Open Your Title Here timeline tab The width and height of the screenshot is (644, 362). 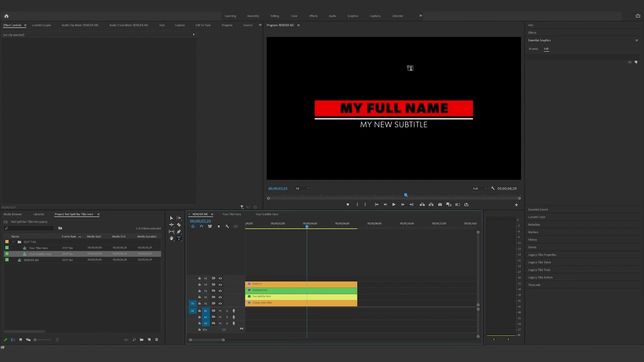click(231, 214)
